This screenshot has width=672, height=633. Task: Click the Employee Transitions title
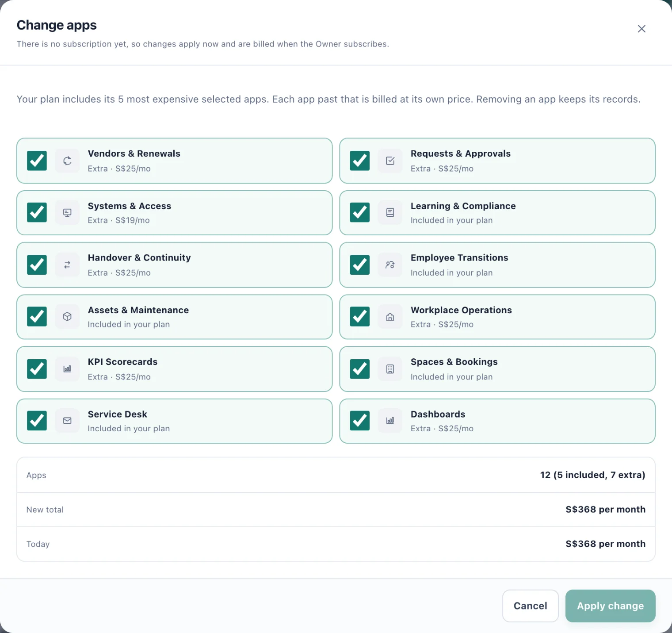pyautogui.click(x=459, y=258)
